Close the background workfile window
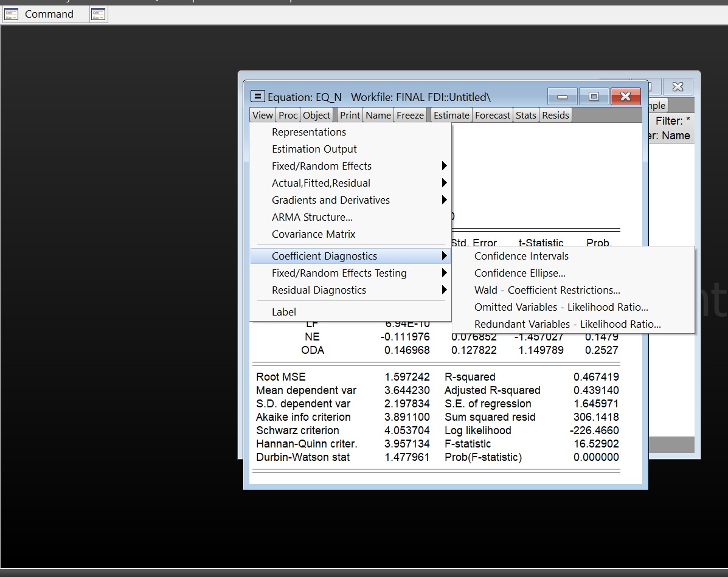The height and width of the screenshot is (577, 728). (678, 87)
